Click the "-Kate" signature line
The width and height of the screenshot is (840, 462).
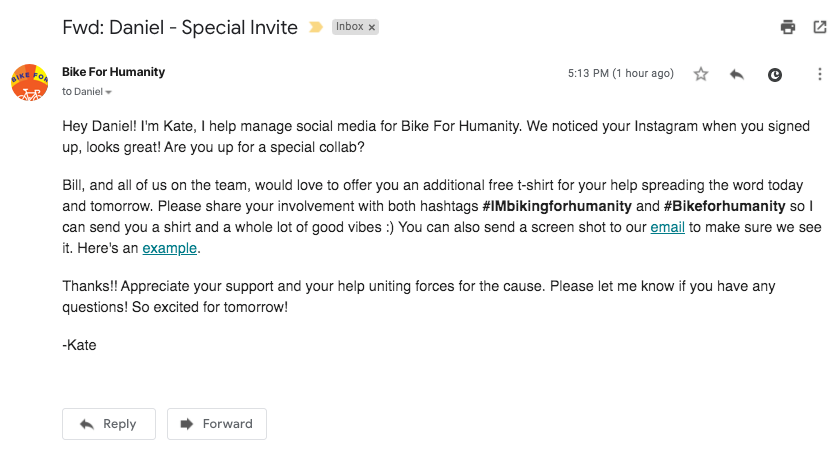(79, 345)
